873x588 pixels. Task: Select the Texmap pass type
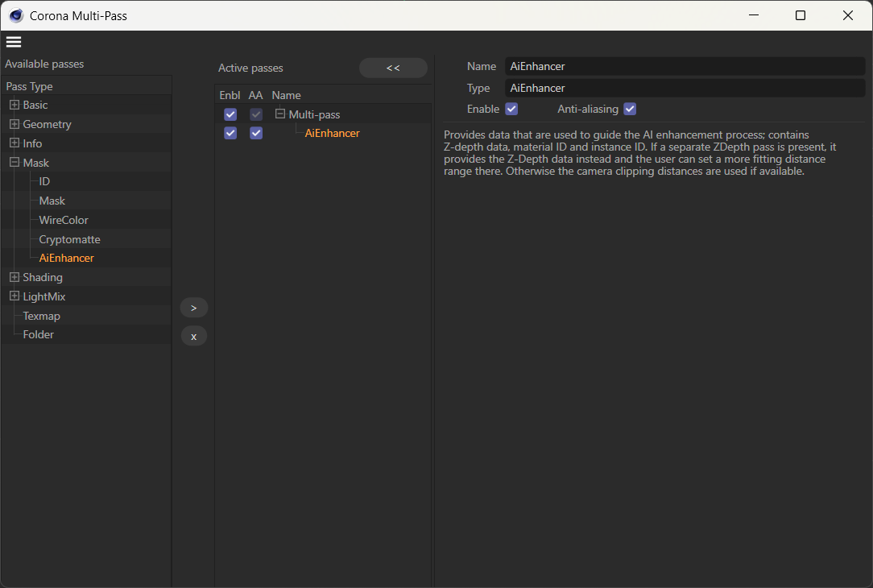point(41,316)
